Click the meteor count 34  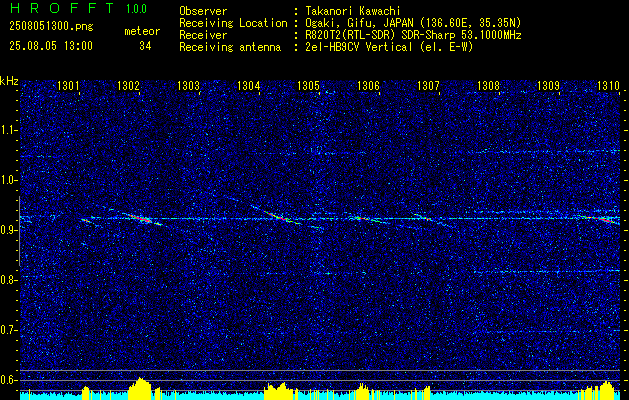(145, 46)
